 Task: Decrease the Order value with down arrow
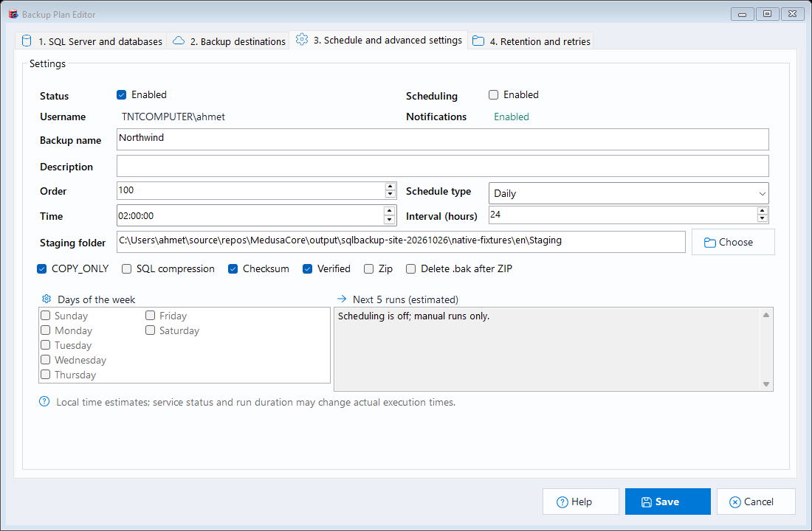390,195
